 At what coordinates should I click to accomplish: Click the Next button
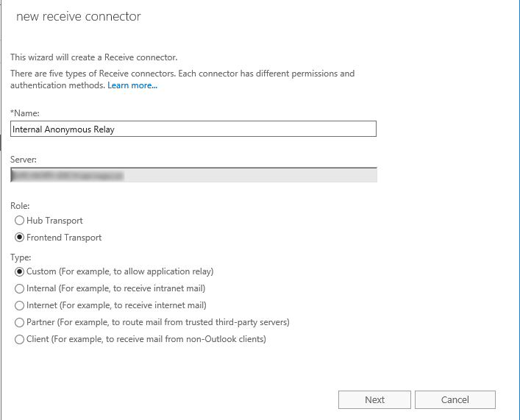coord(374,399)
